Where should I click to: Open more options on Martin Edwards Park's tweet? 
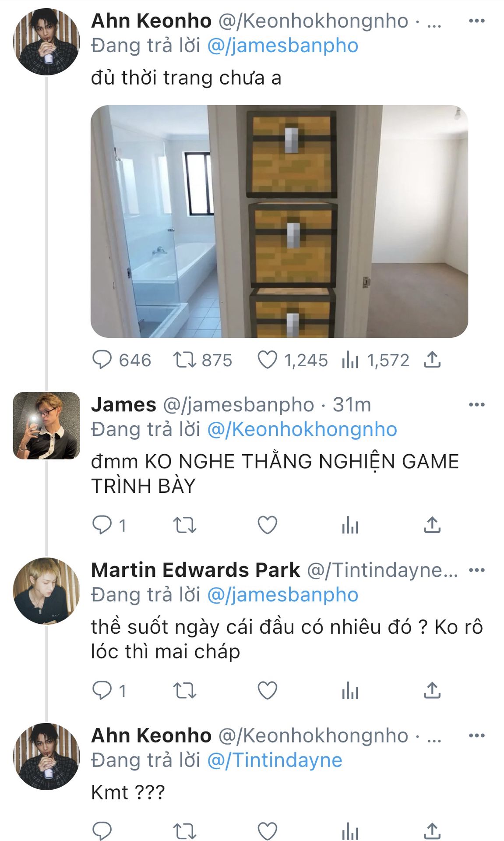click(x=476, y=570)
